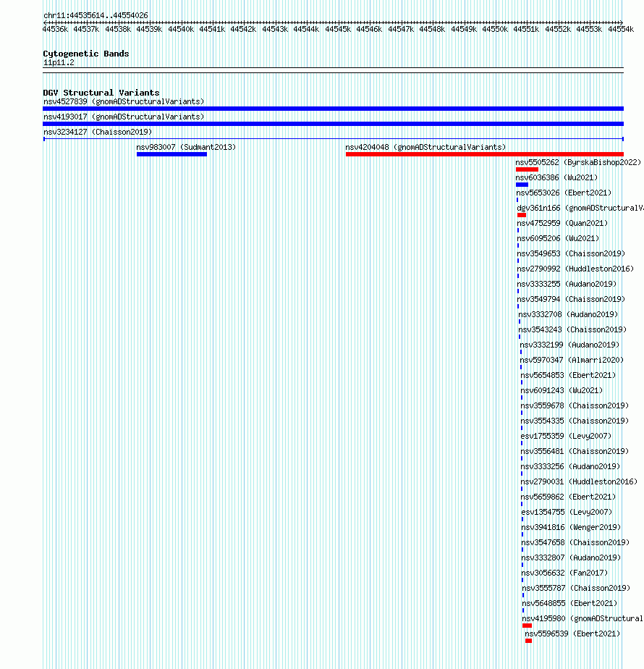Select the blue bar under nsv4527839
Viewport: 644px width, 669px height.
pos(333,109)
